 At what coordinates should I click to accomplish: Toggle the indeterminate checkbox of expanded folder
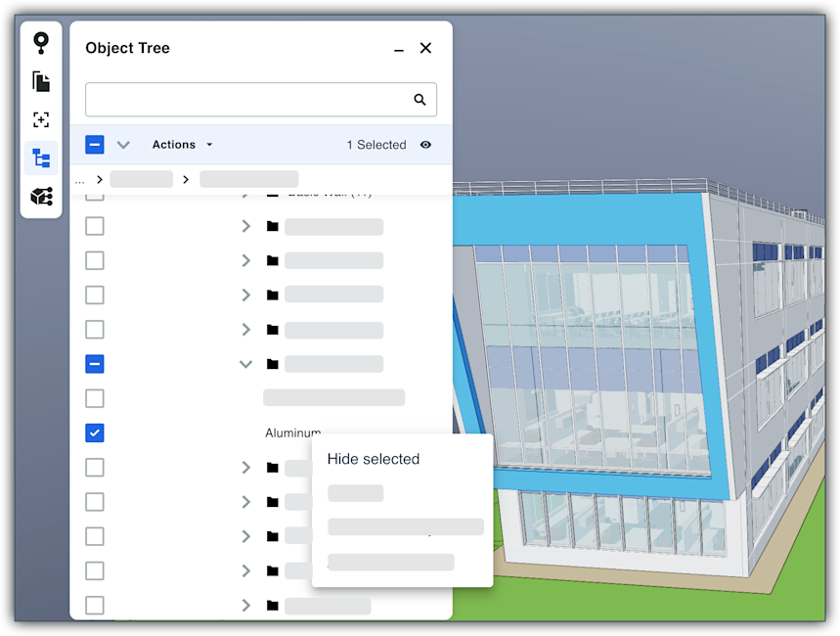(x=95, y=364)
